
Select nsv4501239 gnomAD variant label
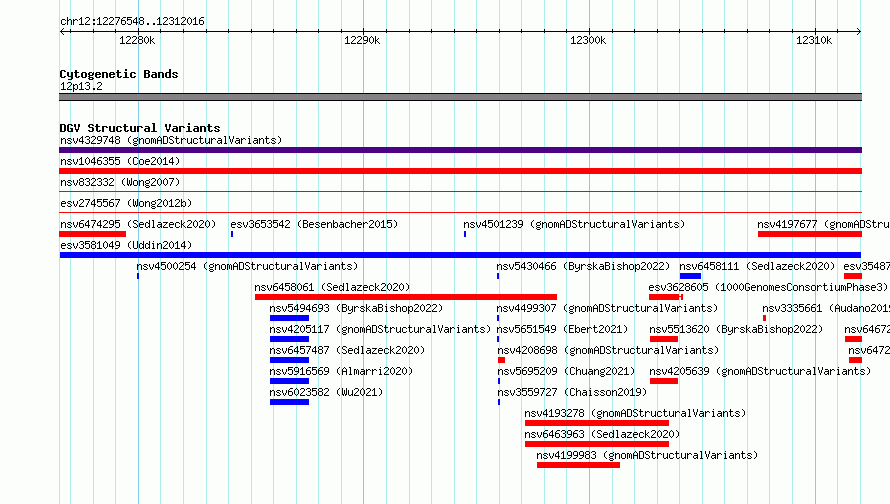574,224
